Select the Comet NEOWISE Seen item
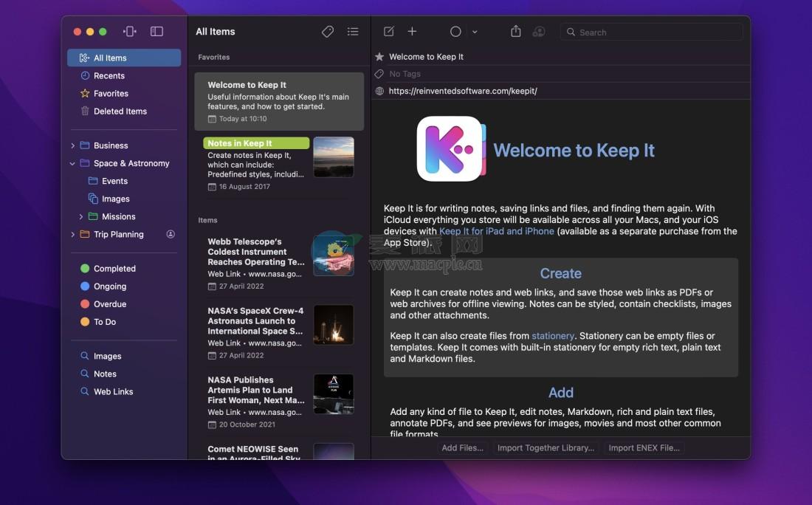 [279, 450]
